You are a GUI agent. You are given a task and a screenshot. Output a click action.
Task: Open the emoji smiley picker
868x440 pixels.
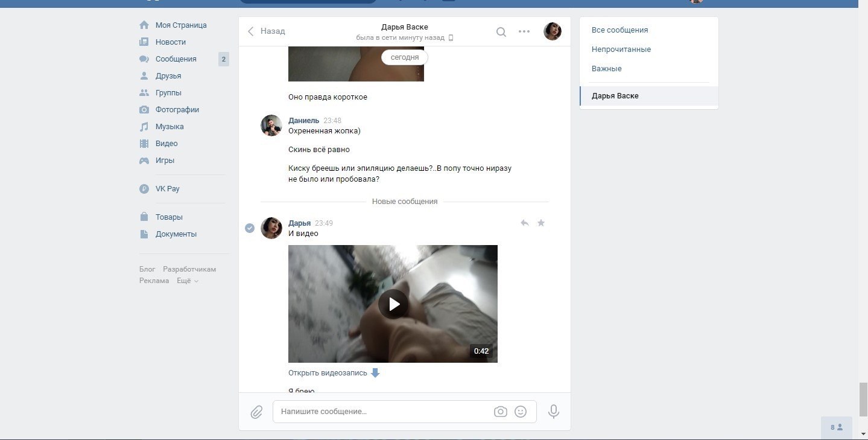pos(521,412)
